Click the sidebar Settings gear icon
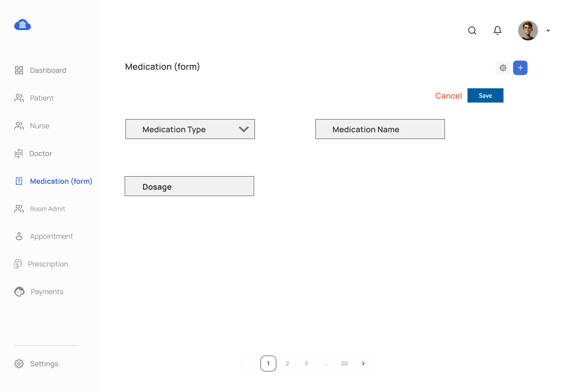570x392 pixels. (x=19, y=364)
